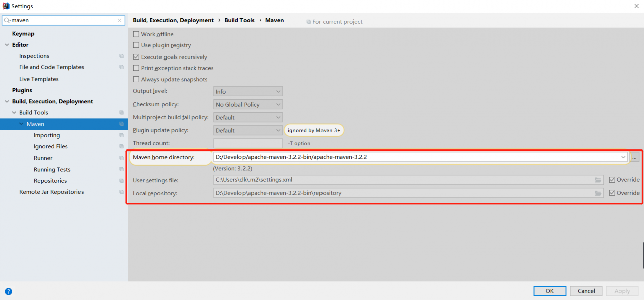Image resolution: width=644 pixels, height=300 pixels.
Task: Open Repositories under Maven
Action: pos(50,181)
